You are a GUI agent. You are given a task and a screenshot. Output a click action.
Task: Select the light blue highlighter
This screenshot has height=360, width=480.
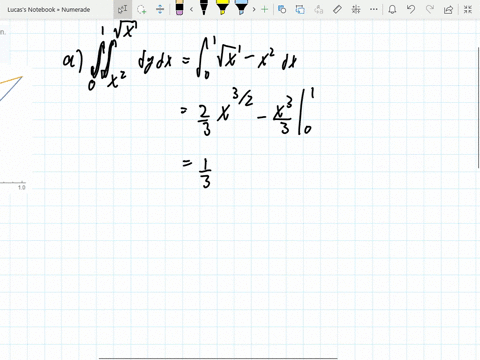point(241,8)
